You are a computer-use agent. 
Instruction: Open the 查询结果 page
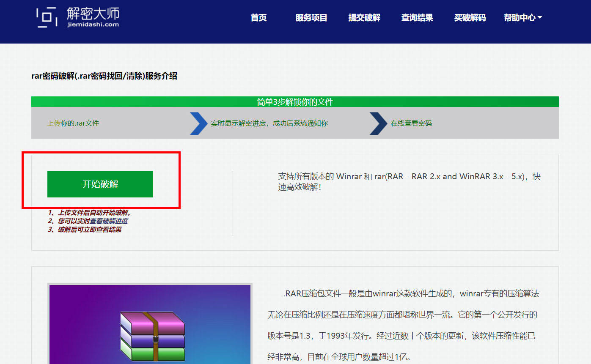coord(417,18)
